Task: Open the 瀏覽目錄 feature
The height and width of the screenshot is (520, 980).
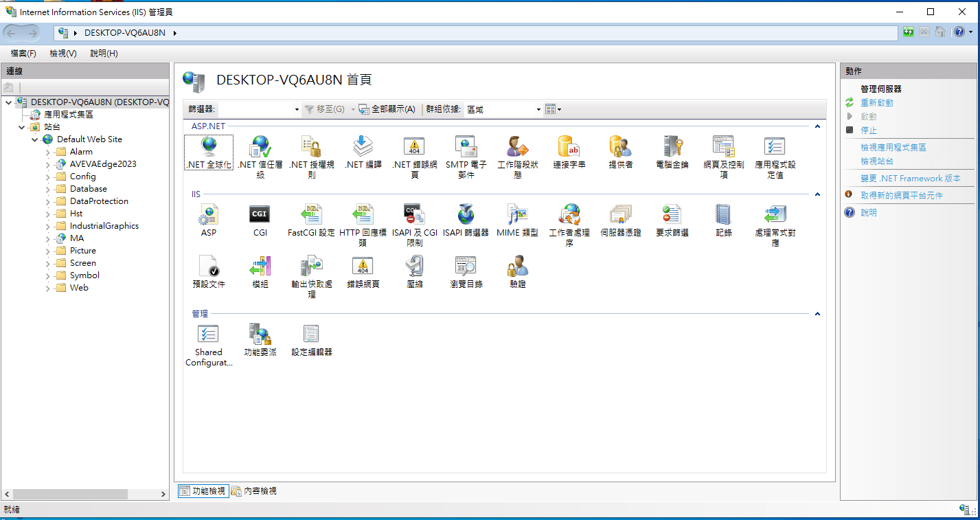Action: click(x=466, y=271)
